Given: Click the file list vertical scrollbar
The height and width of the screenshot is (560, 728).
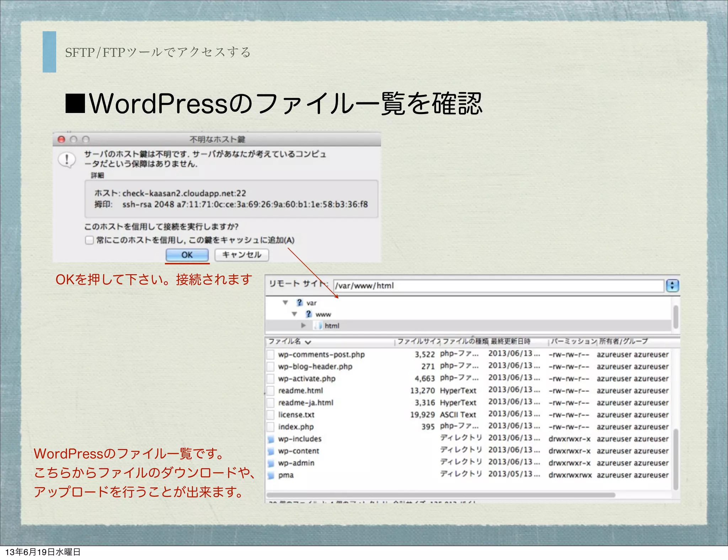Looking at the screenshot, I should click(x=675, y=459).
